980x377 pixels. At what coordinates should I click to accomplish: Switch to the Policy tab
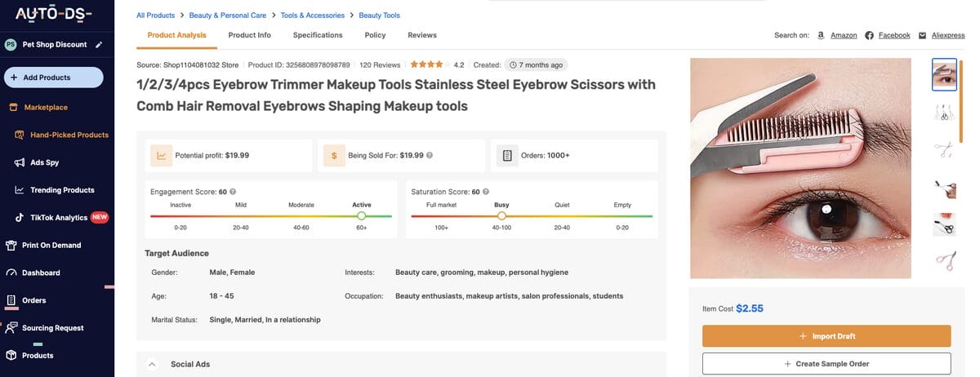pos(376,35)
